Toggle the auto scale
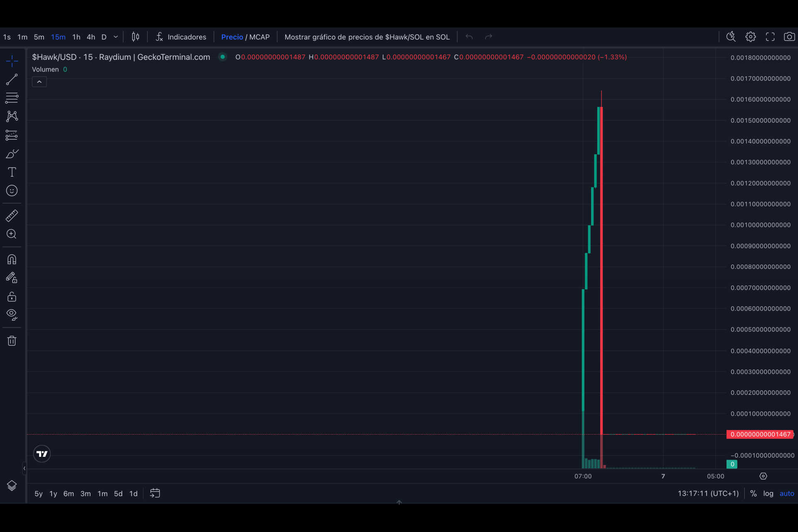The width and height of the screenshot is (798, 532). pyautogui.click(x=787, y=493)
